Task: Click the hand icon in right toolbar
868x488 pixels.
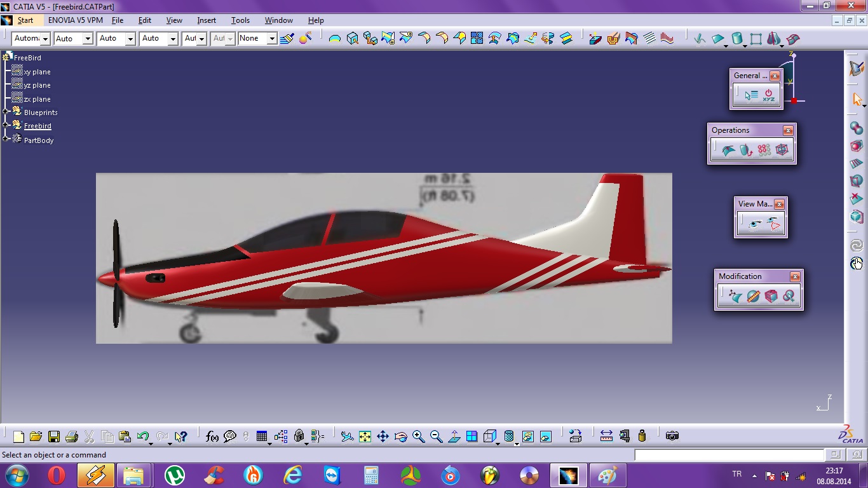Action: (x=857, y=263)
